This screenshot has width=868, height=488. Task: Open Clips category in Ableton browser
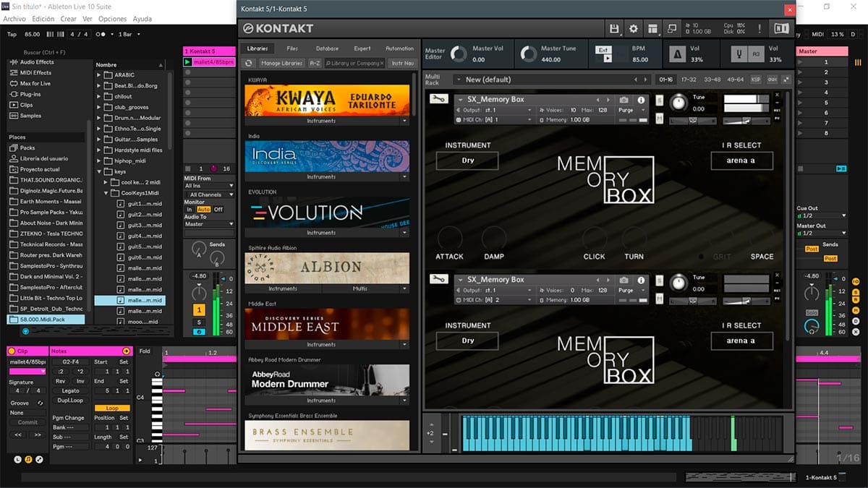[26, 105]
